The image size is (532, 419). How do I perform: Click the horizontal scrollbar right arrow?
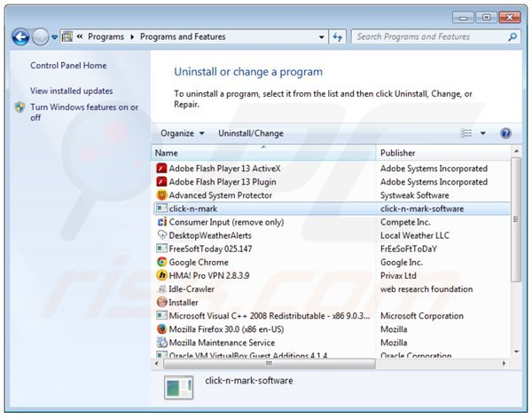pos(504,363)
